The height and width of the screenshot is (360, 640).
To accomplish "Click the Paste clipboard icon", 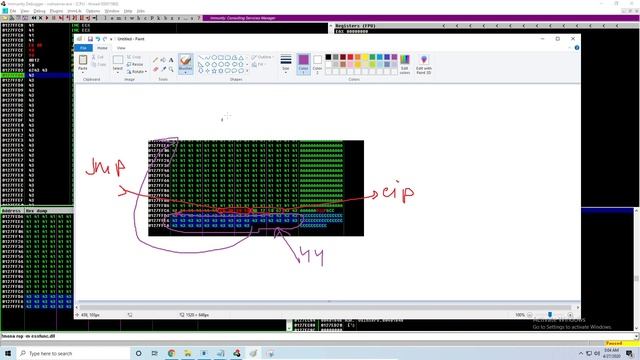I will pos(83,60).
